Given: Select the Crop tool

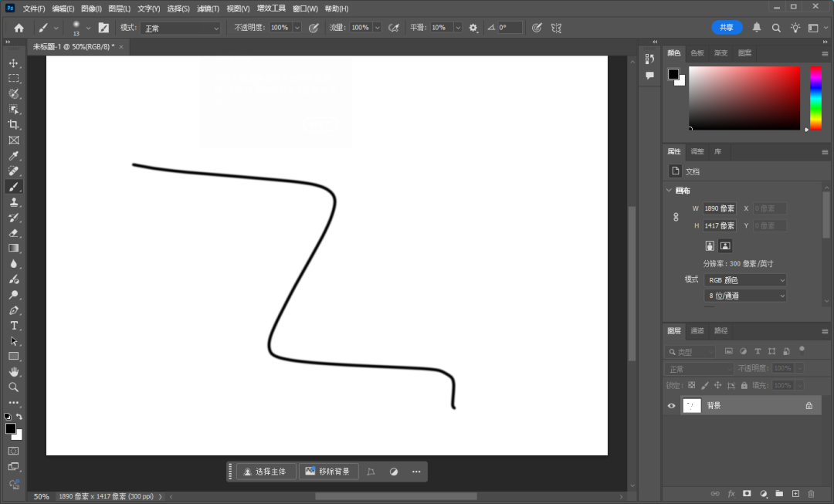Looking at the screenshot, I should pyautogui.click(x=14, y=125).
